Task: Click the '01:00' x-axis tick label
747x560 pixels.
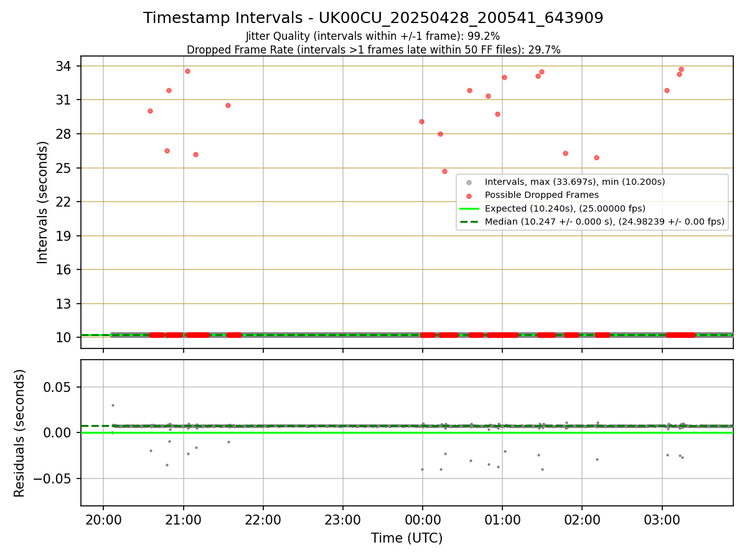Action: [502, 520]
